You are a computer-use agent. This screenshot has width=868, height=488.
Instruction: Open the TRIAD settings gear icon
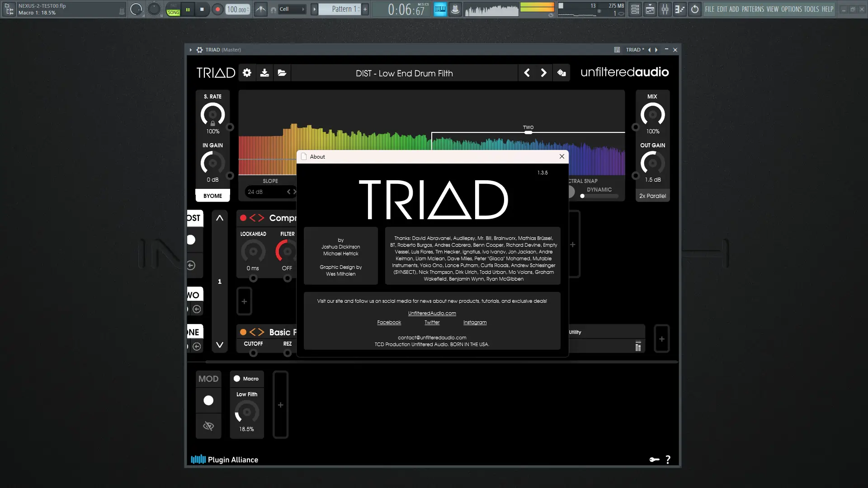[247, 73]
